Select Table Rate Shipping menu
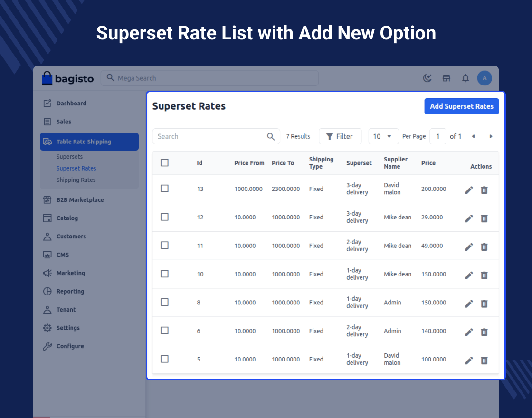The image size is (532, 418). (x=89, y=142)
